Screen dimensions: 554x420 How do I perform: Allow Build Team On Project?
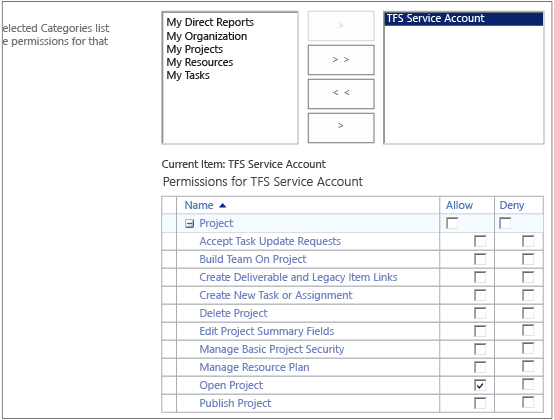tap(480, 259)
